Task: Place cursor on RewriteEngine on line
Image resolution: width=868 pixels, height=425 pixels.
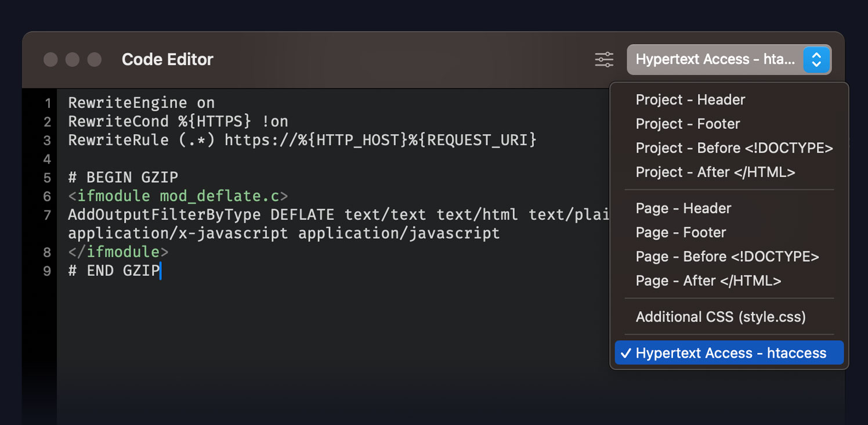Action: 141,103
